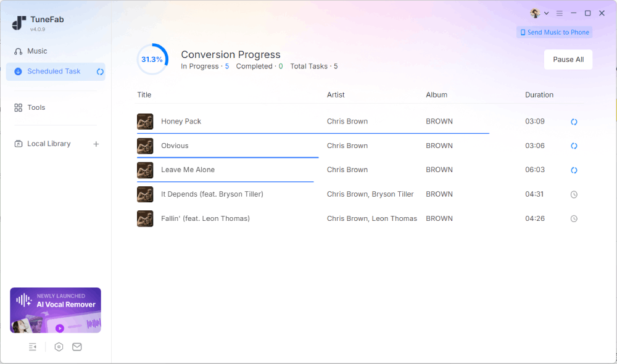The image size is (617, 364).
Task: Select the Scheduled Task menu item
Action: pyautogui.click(x=56, y=72)
